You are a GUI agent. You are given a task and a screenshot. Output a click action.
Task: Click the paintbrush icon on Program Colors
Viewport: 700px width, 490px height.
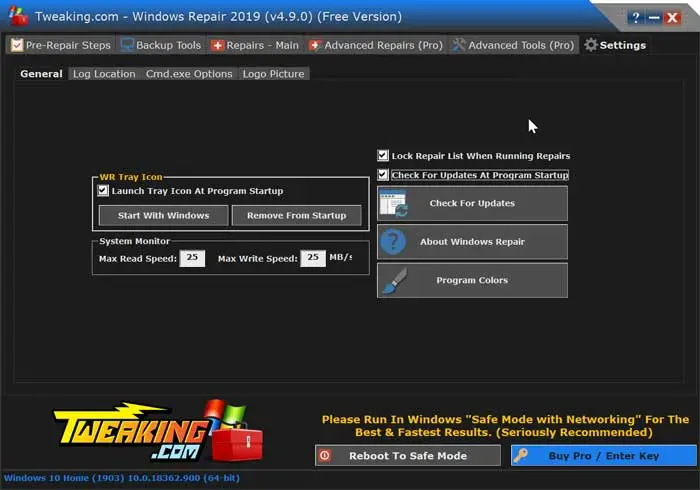tap(394, 281)
